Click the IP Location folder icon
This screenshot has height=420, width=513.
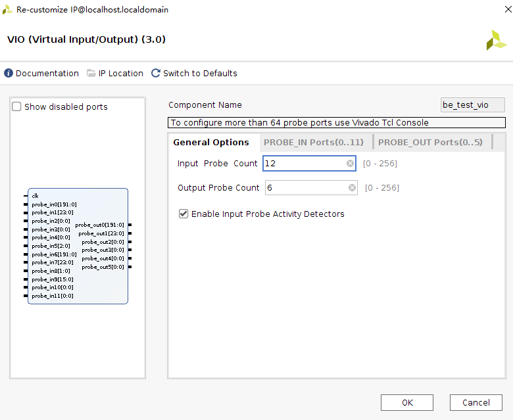[91, 74]
